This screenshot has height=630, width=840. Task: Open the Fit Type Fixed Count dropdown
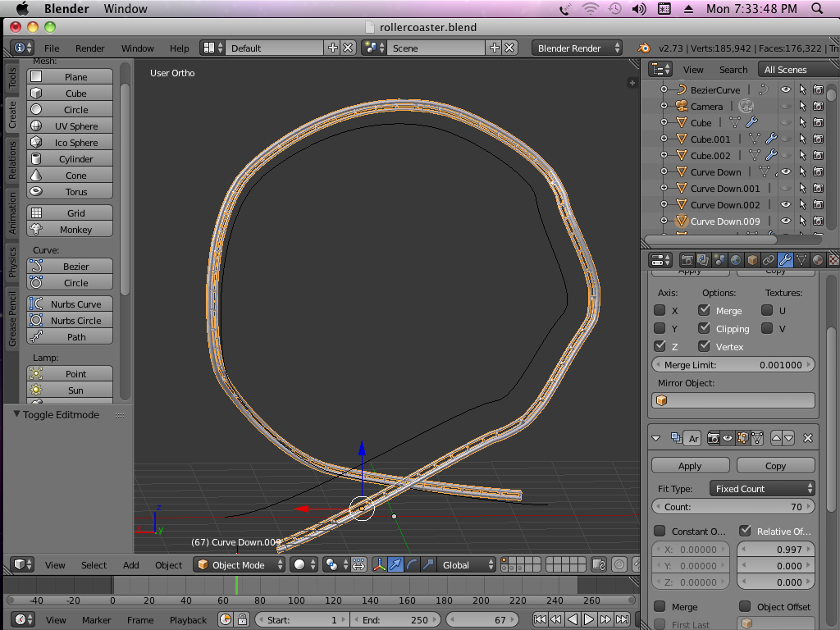click(x=762, y=489)
